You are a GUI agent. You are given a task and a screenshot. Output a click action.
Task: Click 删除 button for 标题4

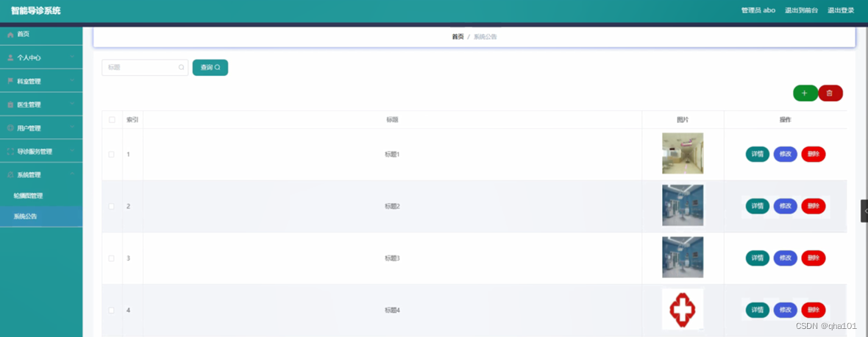coord(813,311)
